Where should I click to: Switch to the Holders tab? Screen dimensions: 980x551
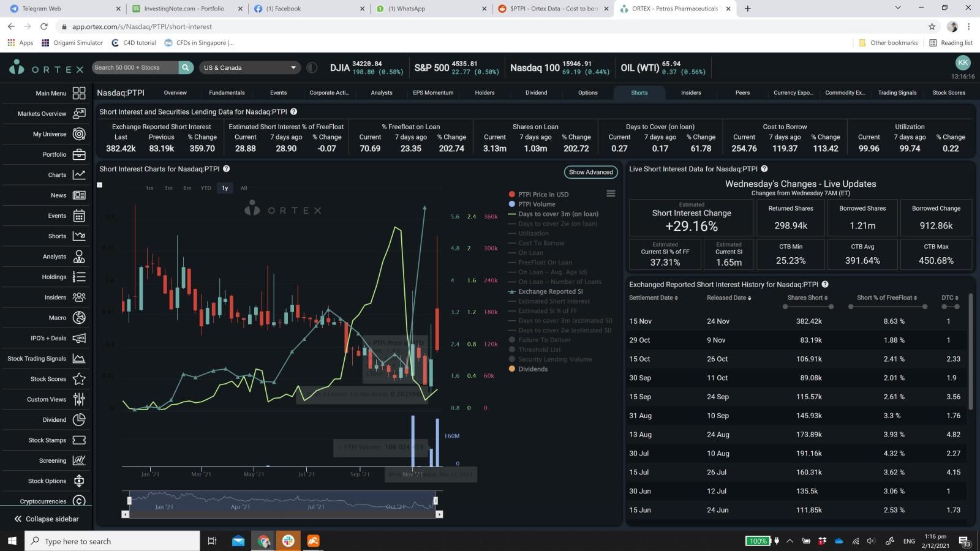pos(484,93)
